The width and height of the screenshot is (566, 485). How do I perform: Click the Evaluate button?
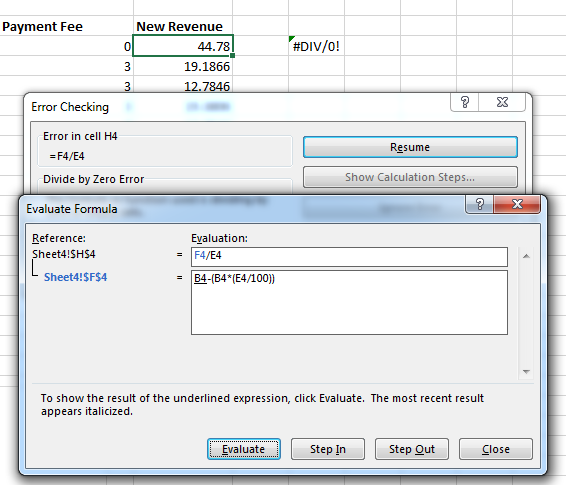[244, 449]
